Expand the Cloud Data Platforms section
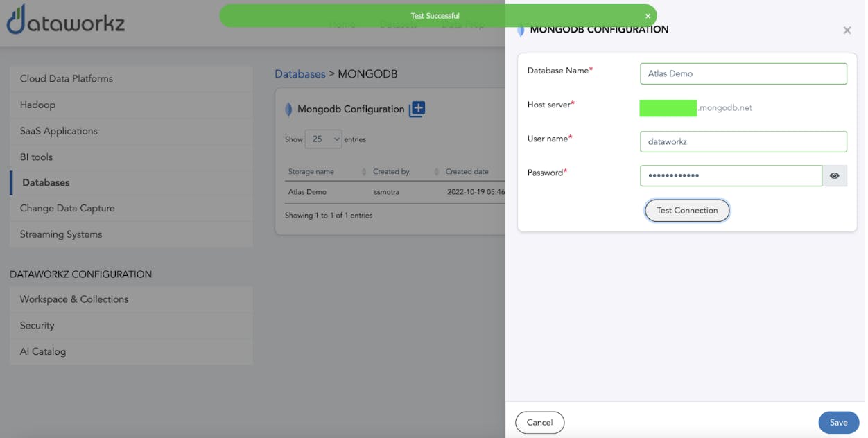This screenshot has height=438, width=868. 67,78
